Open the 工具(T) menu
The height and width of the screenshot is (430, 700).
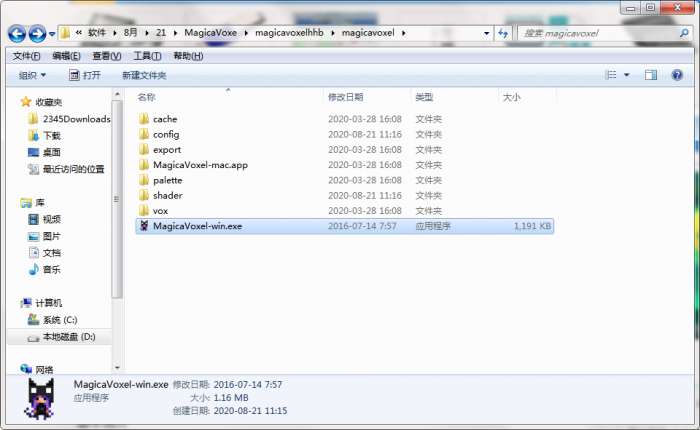point(147,56)
